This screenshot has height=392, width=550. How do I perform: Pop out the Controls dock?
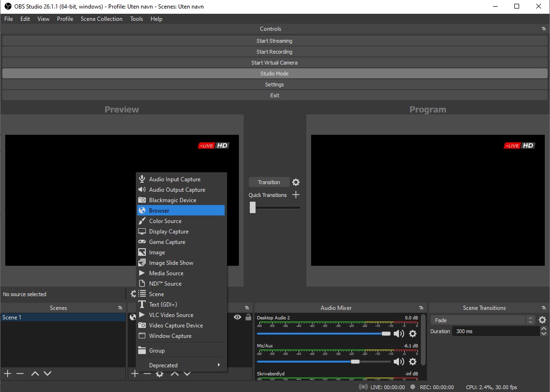coord(544,29)
